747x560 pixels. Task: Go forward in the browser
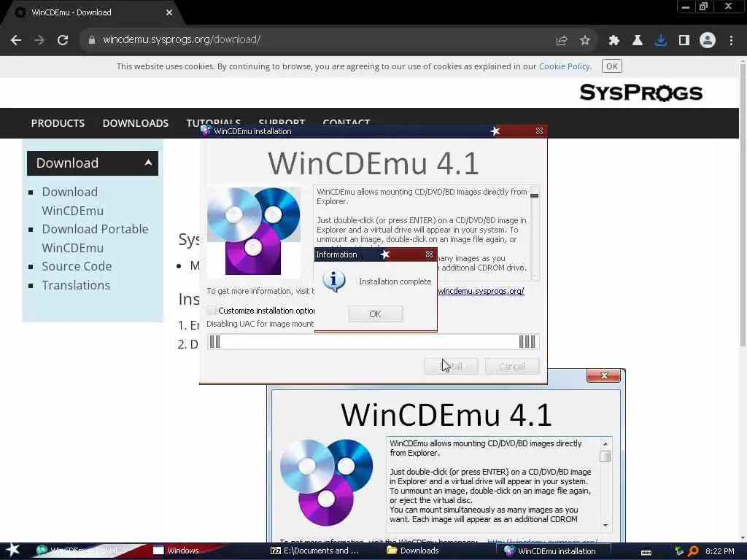point(39,40)
